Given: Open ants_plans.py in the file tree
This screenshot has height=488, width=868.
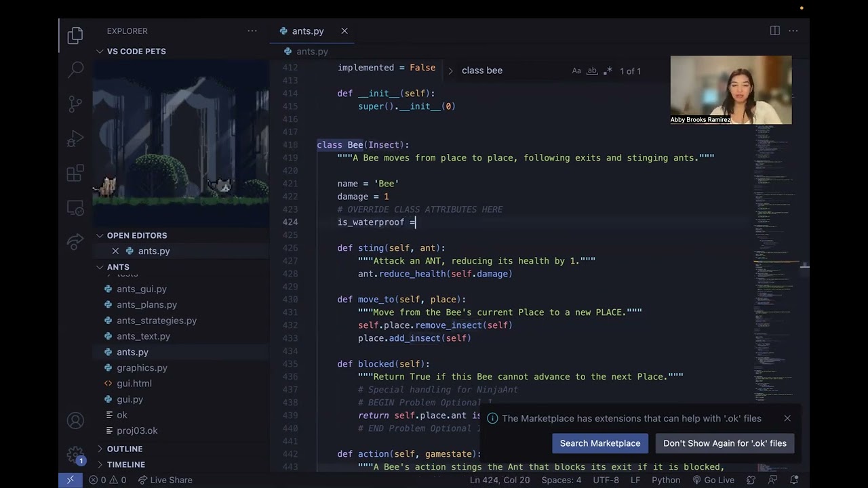Looking at the screenshot, I should (146, 305).
